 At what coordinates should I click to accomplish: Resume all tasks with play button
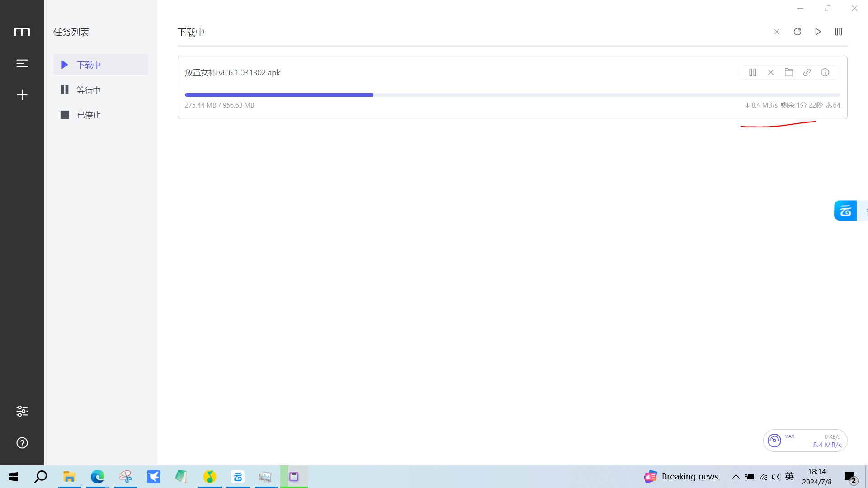(818, 32)
